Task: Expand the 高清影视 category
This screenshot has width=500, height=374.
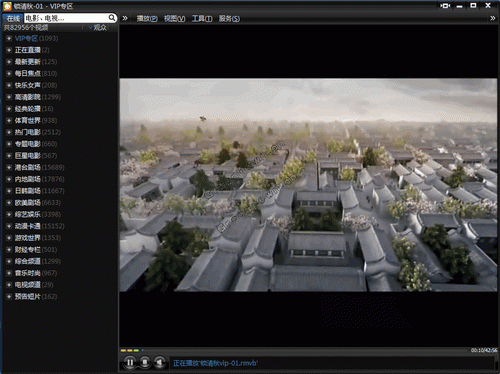Action: [9, 97]
